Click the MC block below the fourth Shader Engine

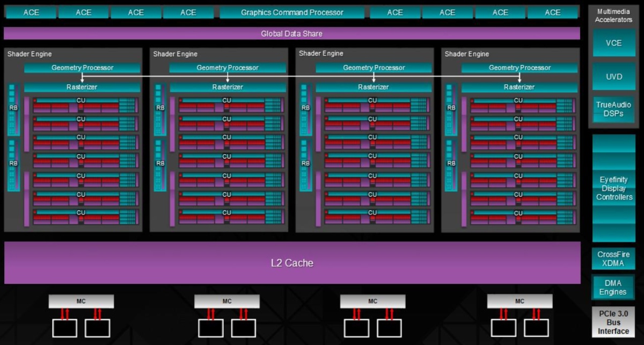point(519,301)
